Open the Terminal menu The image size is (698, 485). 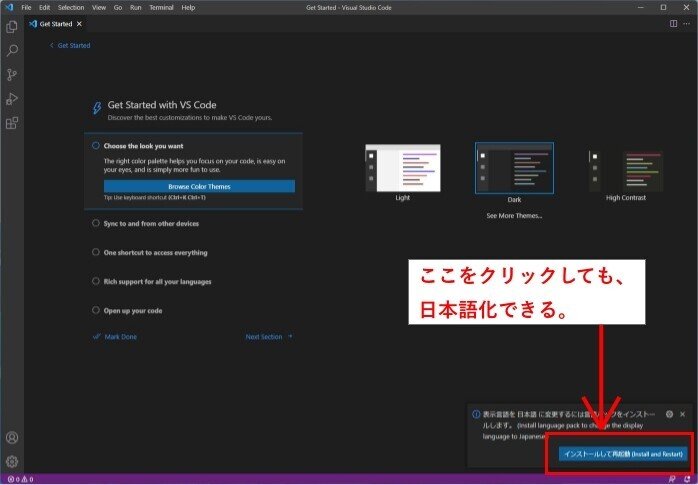pyautogui.click(x=161, y=7)
